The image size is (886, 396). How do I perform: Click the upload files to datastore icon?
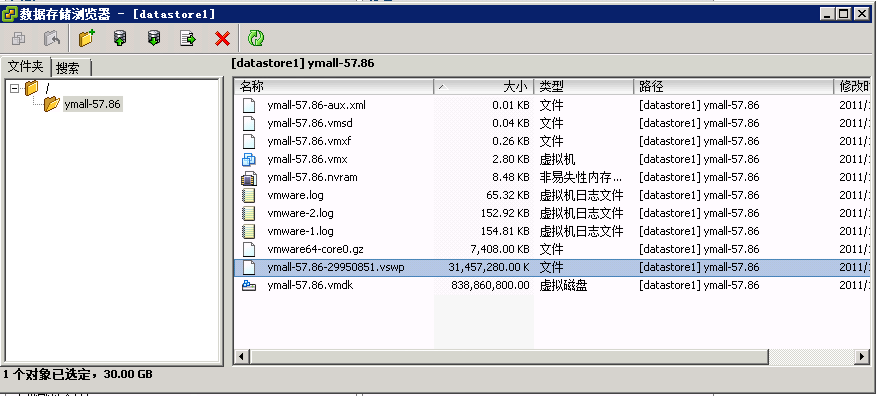120,38
